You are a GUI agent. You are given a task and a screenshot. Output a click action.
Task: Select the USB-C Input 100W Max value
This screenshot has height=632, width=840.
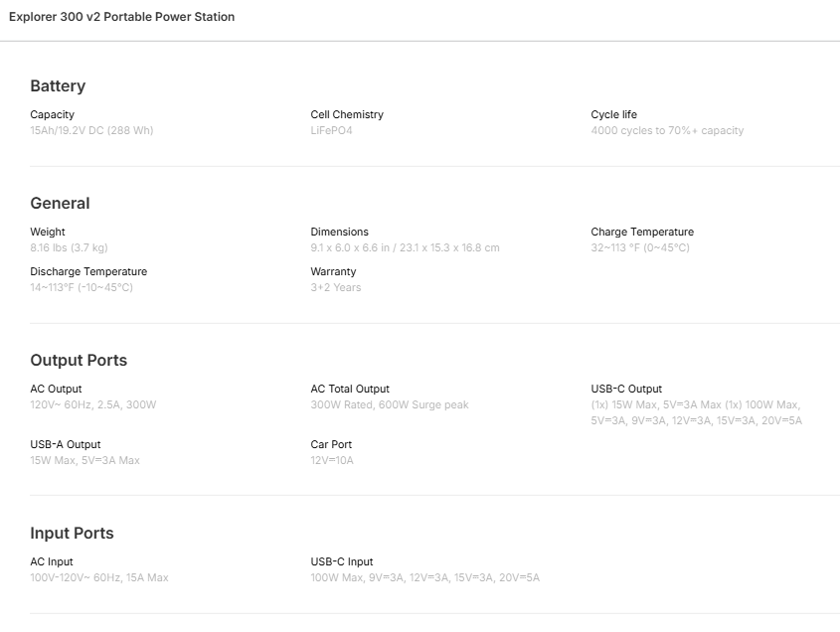424,577
